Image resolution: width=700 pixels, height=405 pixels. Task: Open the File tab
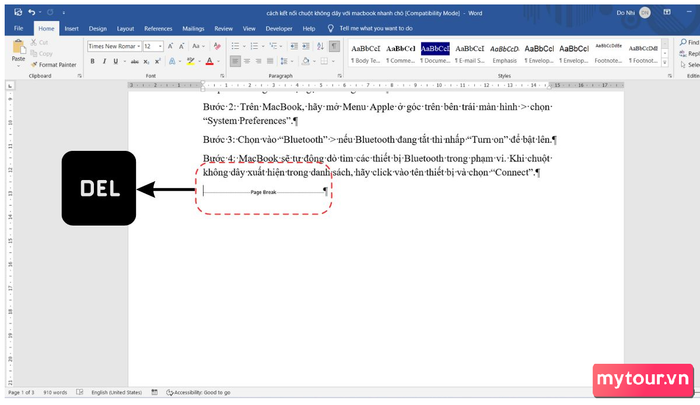(18, 28)
